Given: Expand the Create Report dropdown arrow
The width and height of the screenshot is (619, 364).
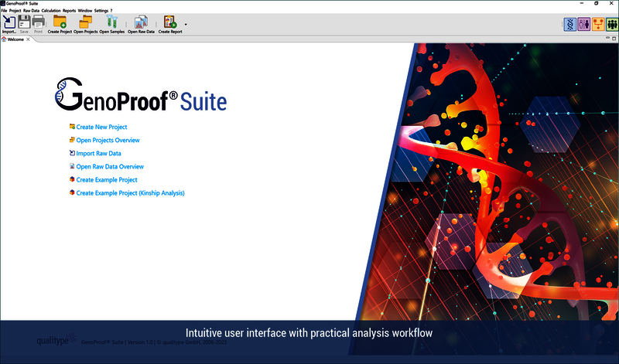Looking at the screenshot, I should tap(186, 25).
